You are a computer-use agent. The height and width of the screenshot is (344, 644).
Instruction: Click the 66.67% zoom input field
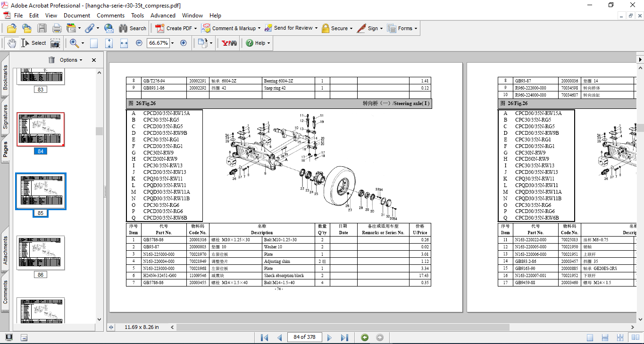click(x=158, y=43)
